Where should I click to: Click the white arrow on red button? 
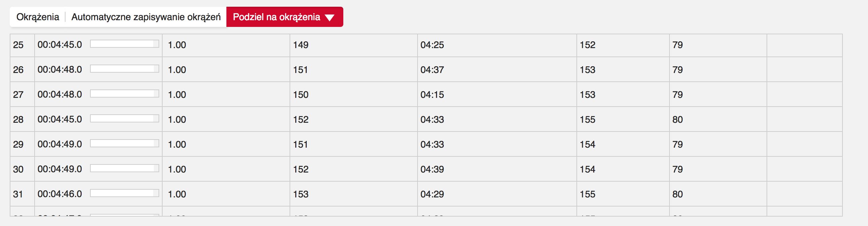pyautogui.click(x=329, y=17)
